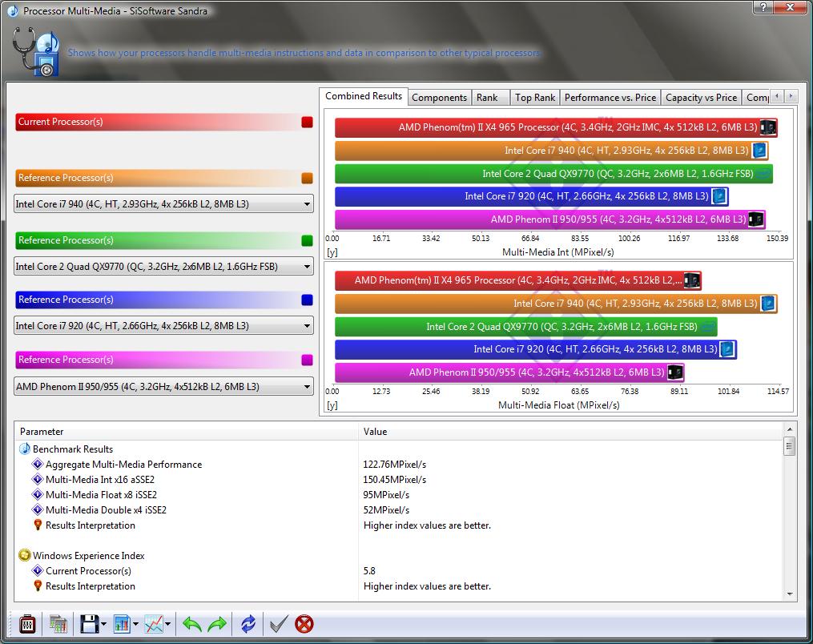Open the Performance vs. Price tab
This screenshot has height=644, width=813.
(610, 98)
